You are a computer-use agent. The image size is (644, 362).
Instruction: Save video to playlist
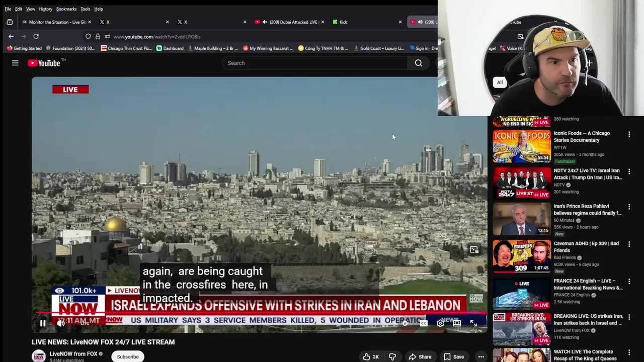coord(453,357)
